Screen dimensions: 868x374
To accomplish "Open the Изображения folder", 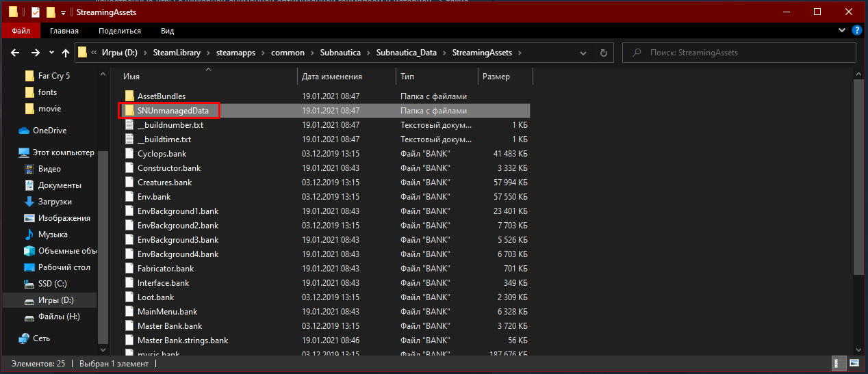I will click(x=64, y=218).
